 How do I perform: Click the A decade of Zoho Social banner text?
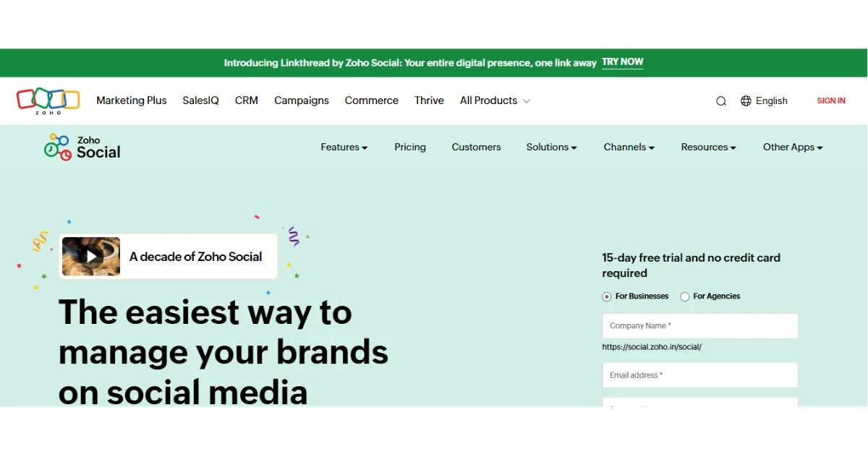pyautogui.click(x=196, y=257)
